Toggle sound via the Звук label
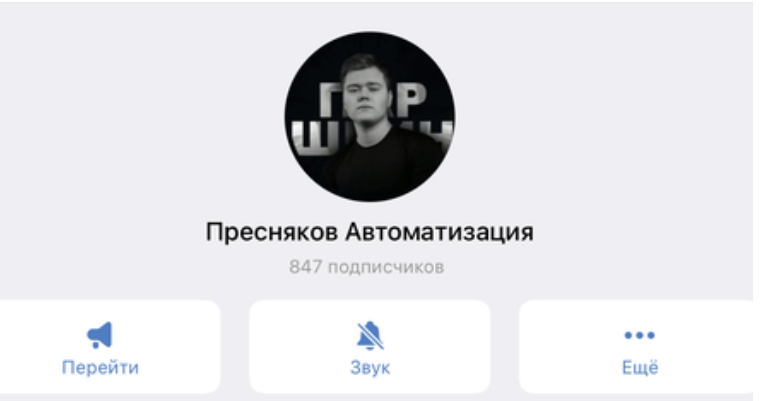The height and width of the screenshot is (401, 761). [370, 368]
